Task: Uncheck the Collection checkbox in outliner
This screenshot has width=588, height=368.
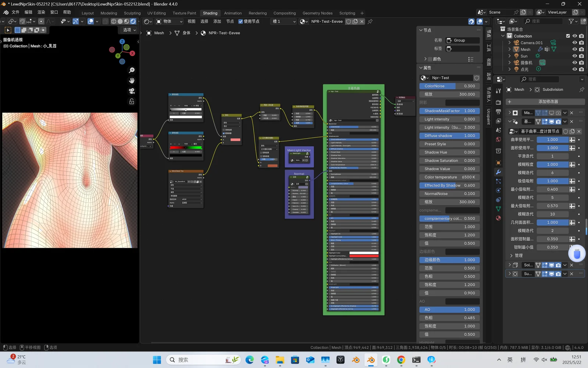Action: click(568, 36)
